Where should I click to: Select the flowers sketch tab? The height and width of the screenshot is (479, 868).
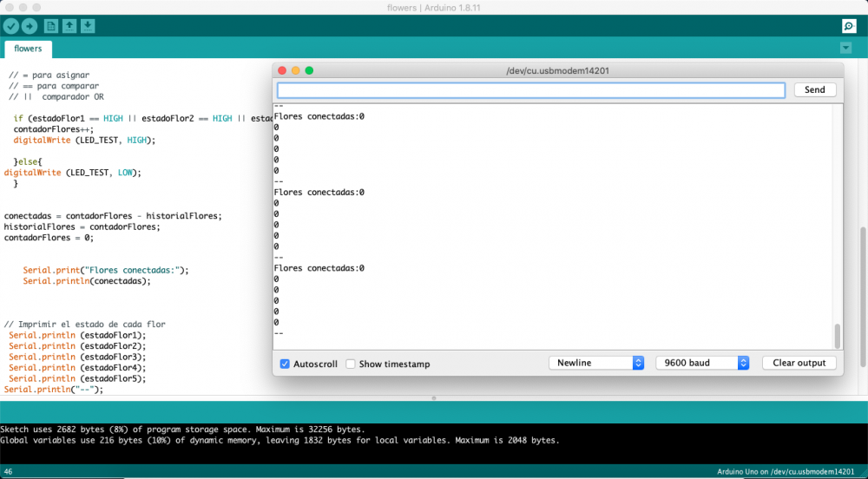[x=28, y=49]
